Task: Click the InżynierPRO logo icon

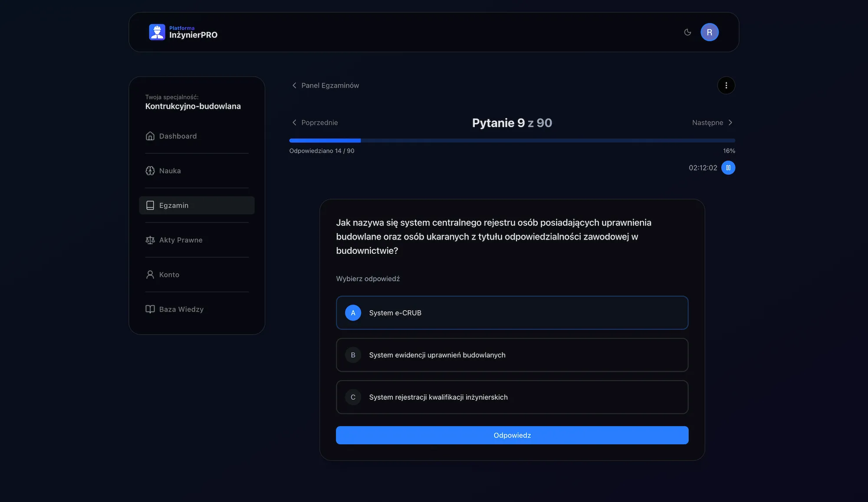Action: pyautogui.click(x=157, y=32)
